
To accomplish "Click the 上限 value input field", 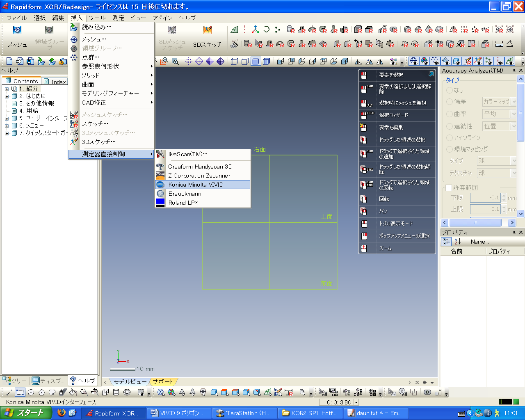I will (485, 209).
